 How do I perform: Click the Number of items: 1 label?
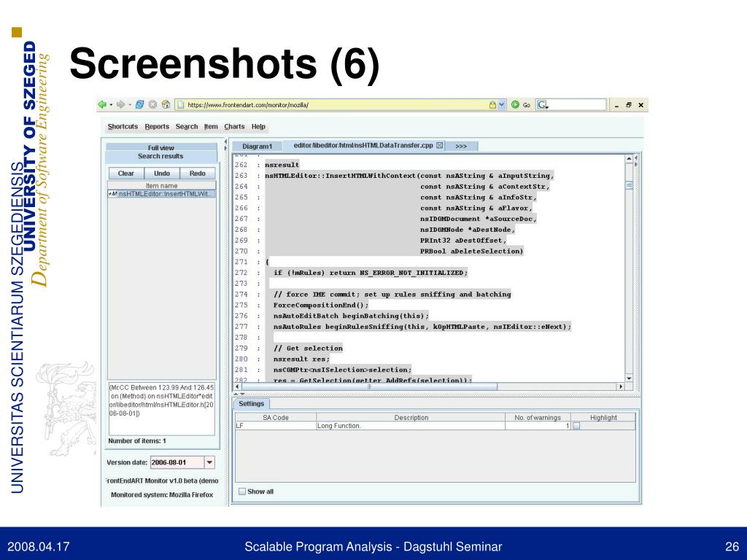point(136,441)
